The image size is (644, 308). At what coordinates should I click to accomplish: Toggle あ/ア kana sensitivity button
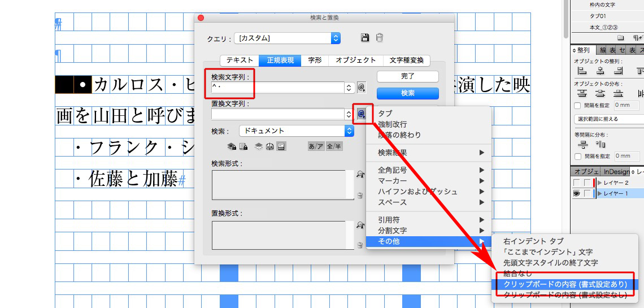coord(316,146)
